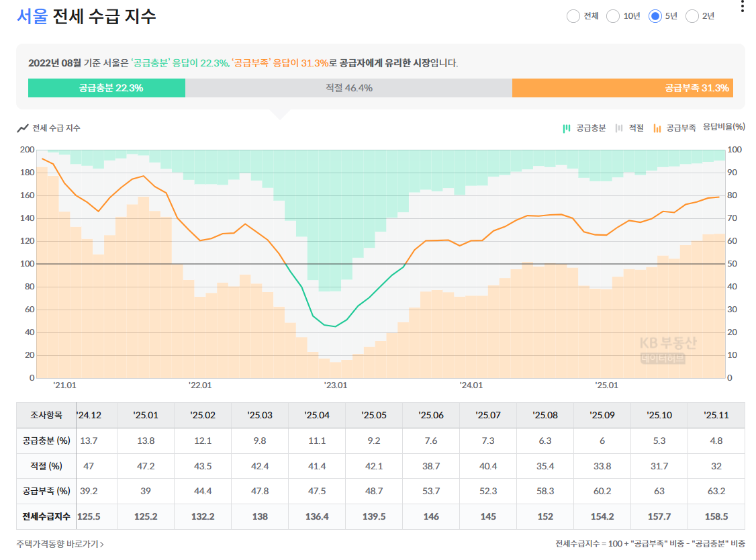This screenshot has height=560, width=756.
Task: Toggle the orange 공급부족 legend icon
Action: coord(657,128)
